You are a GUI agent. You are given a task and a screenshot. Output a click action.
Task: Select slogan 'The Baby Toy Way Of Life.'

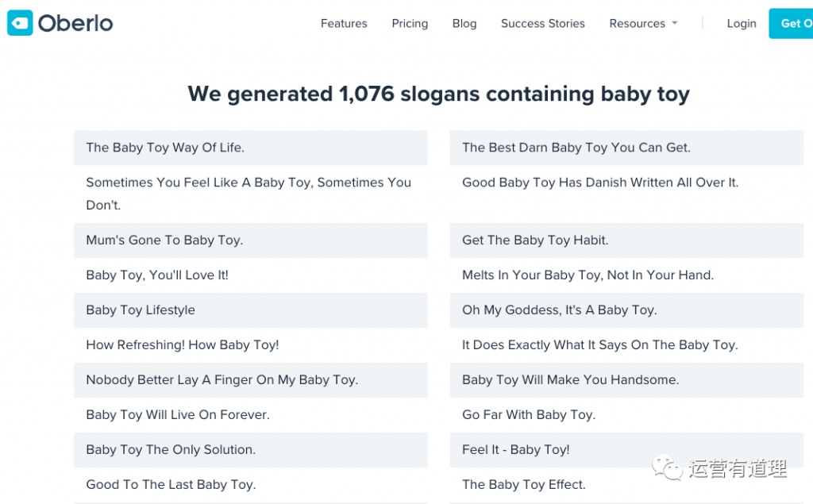250,148
